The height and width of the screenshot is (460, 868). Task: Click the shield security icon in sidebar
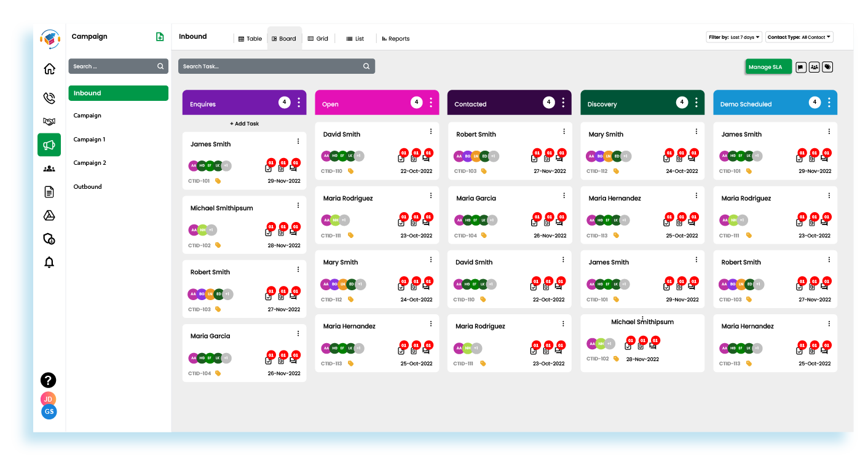coord(49,239)
